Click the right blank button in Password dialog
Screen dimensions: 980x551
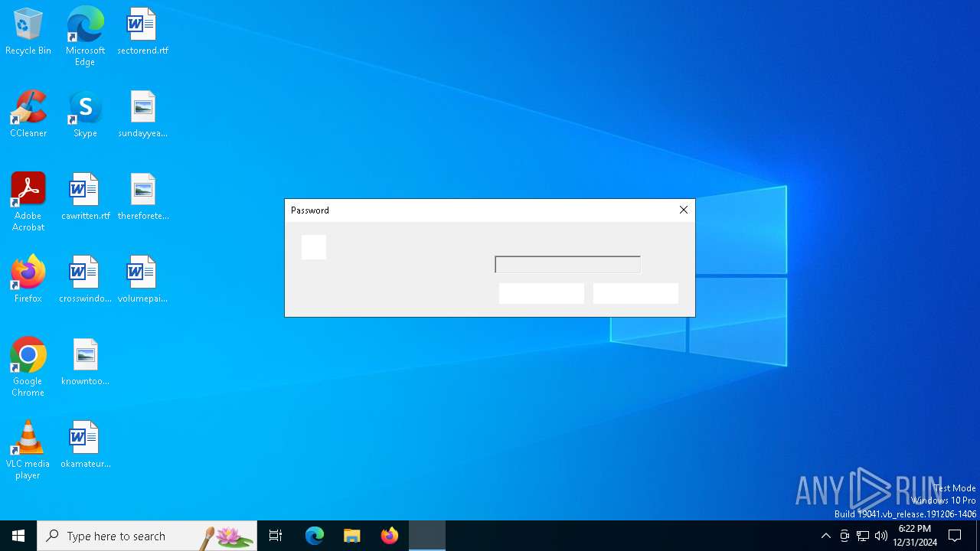pos(635,293)
